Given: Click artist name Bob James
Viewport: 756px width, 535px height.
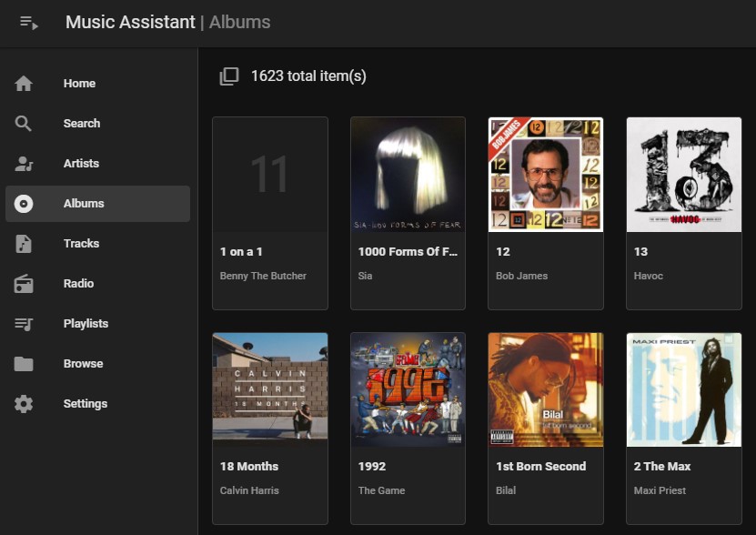Looking at the screenshot, I should [521, 276].
